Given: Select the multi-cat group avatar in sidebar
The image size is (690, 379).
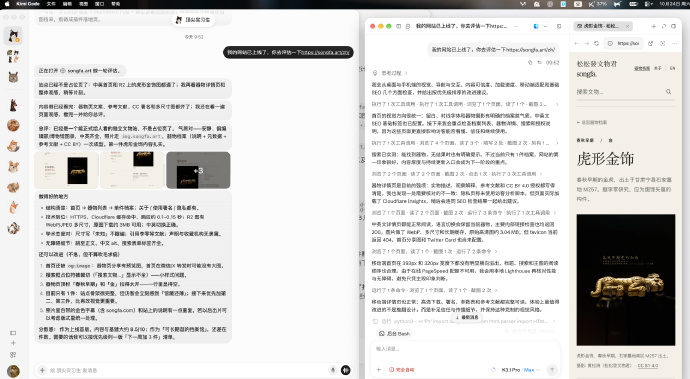Looking at the screenshot, I should pos(13,56).
